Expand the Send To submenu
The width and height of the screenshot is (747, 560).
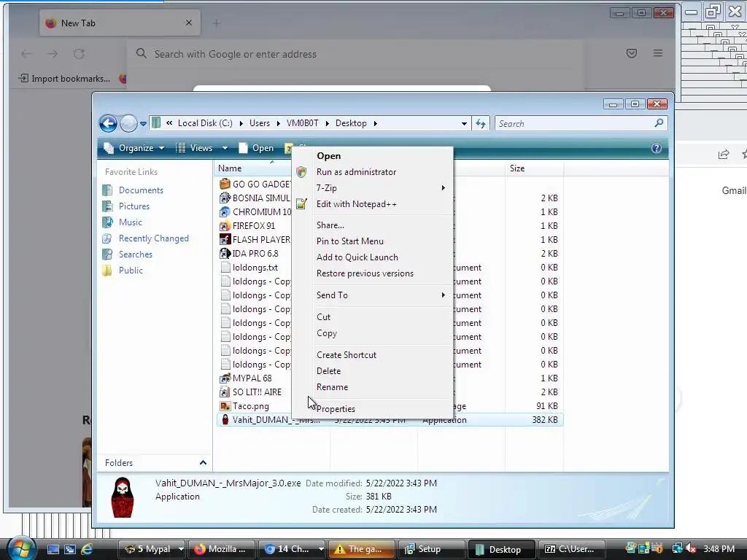(373, 295)
